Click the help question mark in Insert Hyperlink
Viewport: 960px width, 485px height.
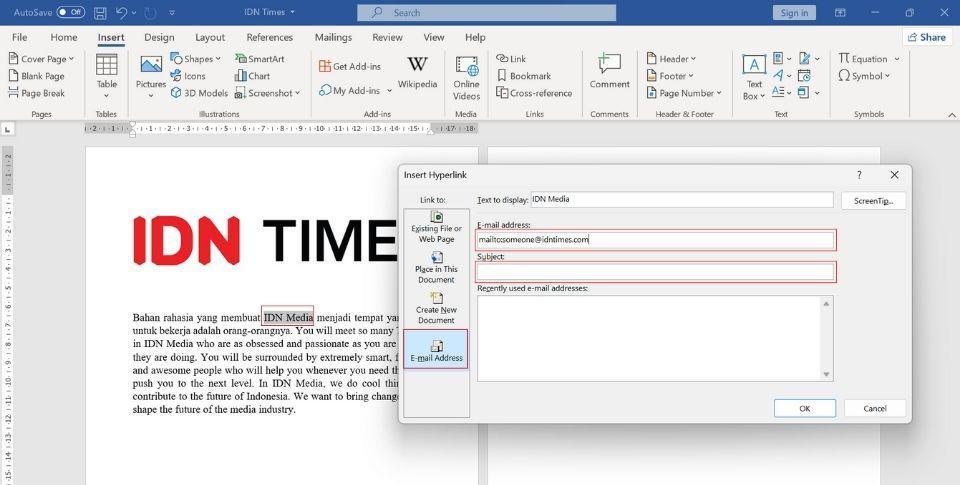(x=859, y=175)
